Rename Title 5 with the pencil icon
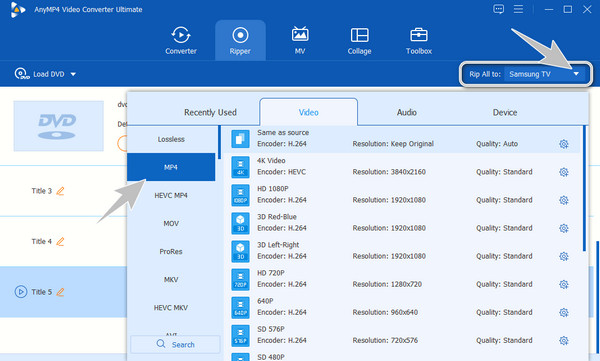 click(x=60, y=292)
